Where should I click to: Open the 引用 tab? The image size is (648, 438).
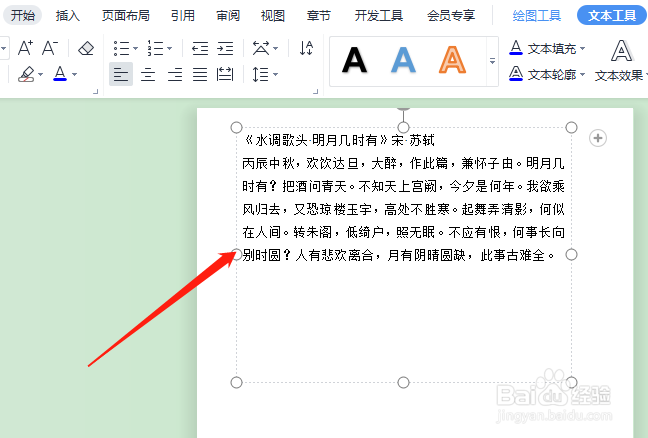pyautogui.click(x=183, y=15)
